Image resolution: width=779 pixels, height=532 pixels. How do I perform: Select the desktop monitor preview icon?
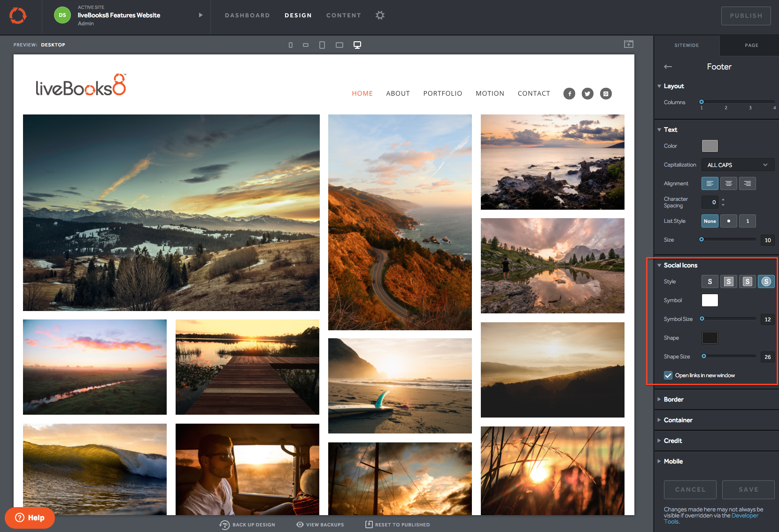point(357,45)
